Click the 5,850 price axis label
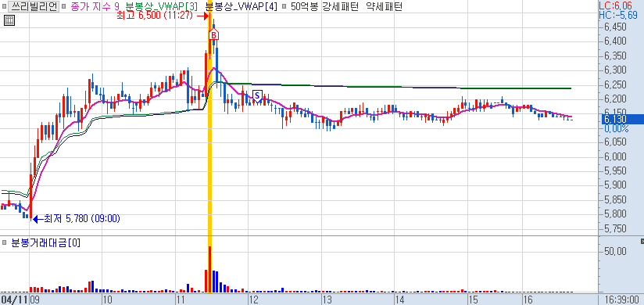Image resolution: width=644 pixels, height=305 pixels. [615, 199]
